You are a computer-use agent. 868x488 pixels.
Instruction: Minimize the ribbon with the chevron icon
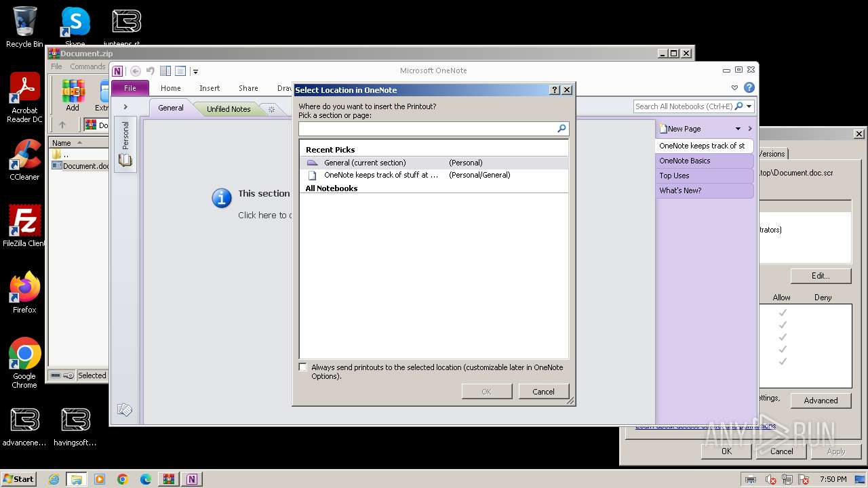(734, 88)
